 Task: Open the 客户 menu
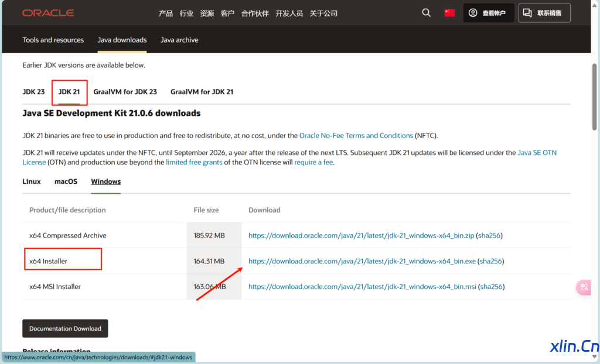pos(228,13)
